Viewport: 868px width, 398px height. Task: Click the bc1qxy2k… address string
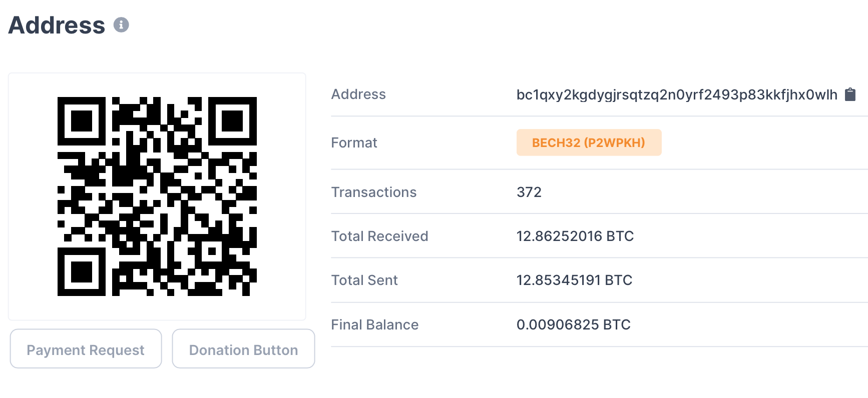point(676,94)
